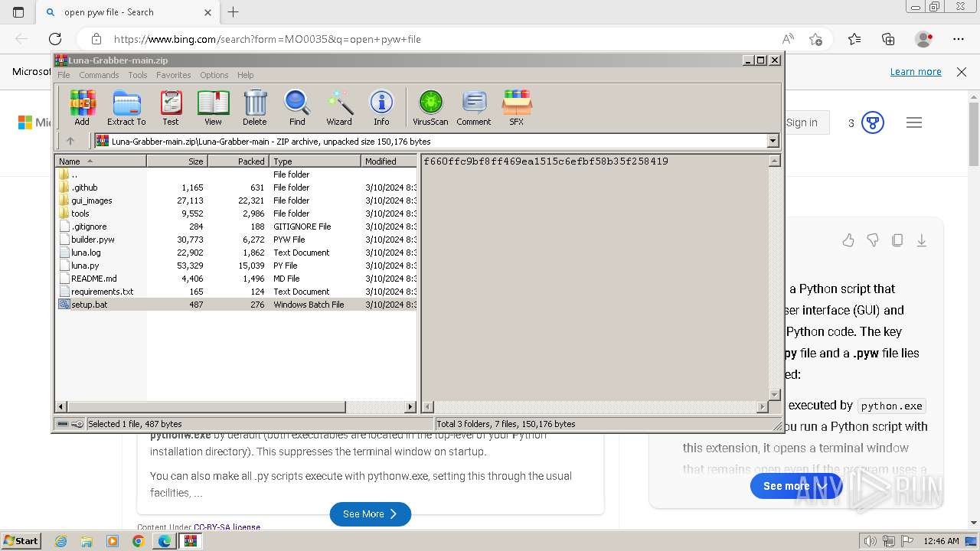The width and height of the screenshot is (980, 551).
Task: Select the requirements.txt file
Action: [237, 292]
